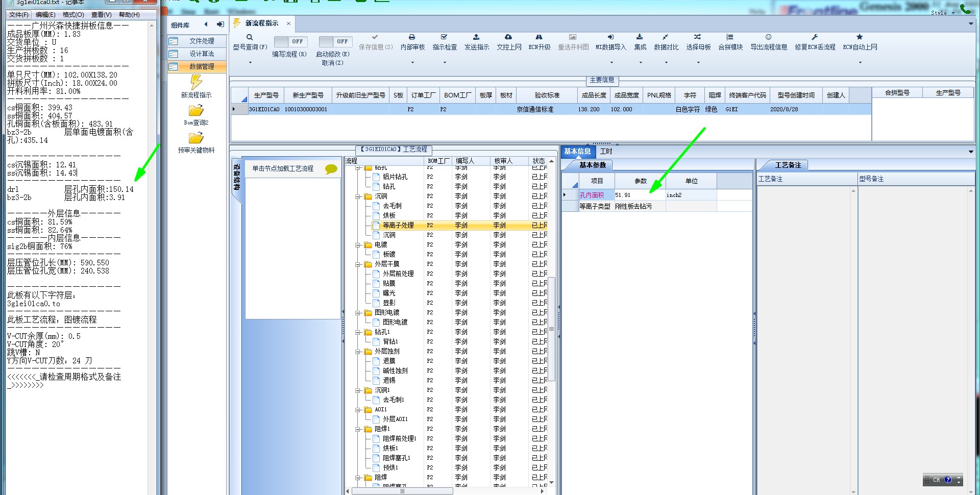Select the 碱性蚀刻 process row

(446, 371)
